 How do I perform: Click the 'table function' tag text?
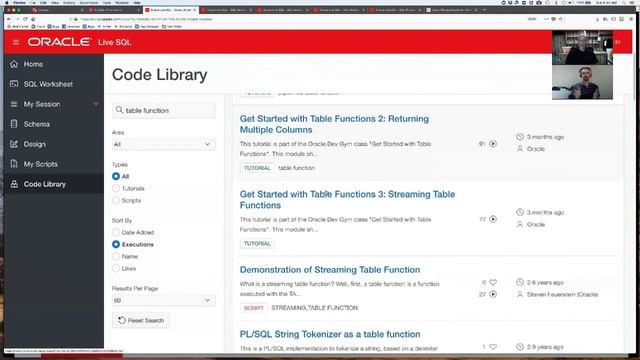(297, 168)
